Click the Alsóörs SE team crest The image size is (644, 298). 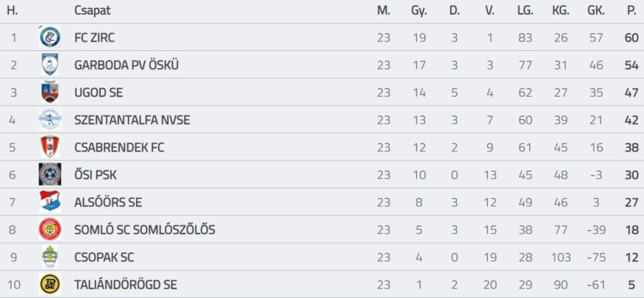click(50, 202)
